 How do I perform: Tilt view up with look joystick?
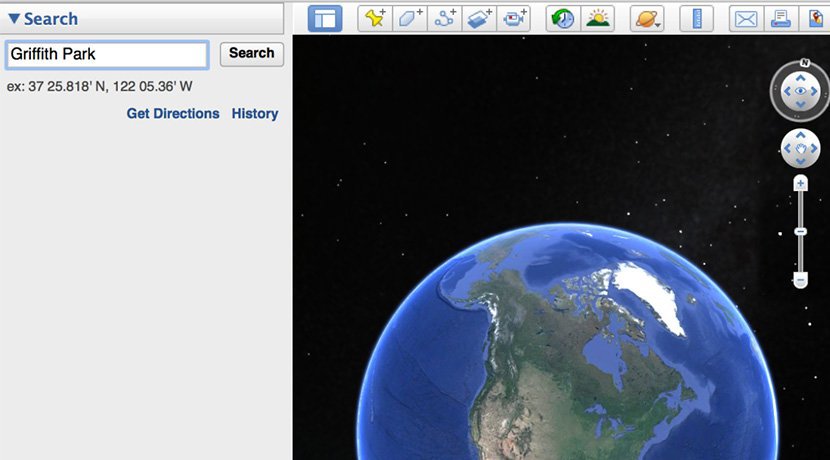(800, 78)
